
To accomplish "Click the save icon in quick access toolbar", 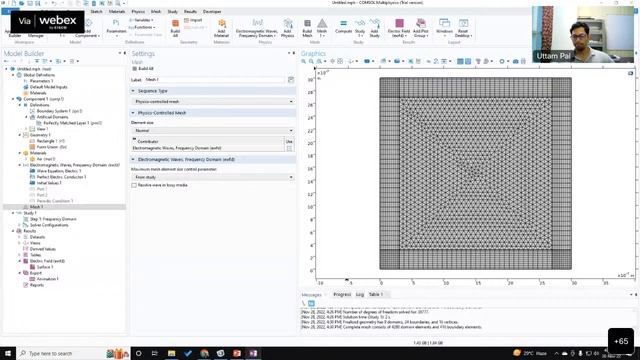I will pyautogui.click(x=30, y=3).
